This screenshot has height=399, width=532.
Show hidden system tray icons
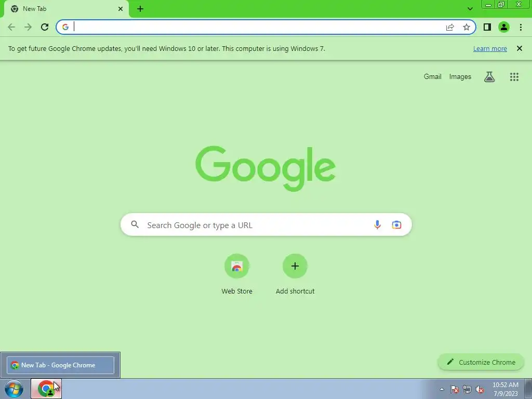point(442,389)
